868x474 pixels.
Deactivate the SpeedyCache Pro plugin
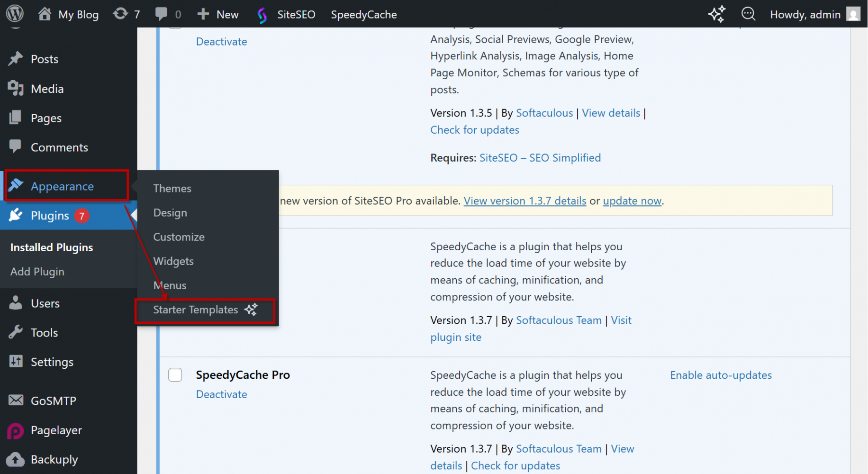point(221,394)
